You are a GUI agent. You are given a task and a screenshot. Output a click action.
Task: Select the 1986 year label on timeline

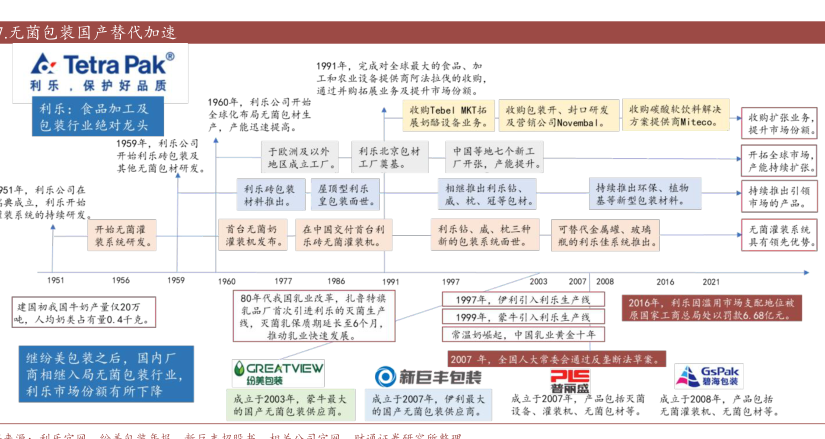[336, 282]
